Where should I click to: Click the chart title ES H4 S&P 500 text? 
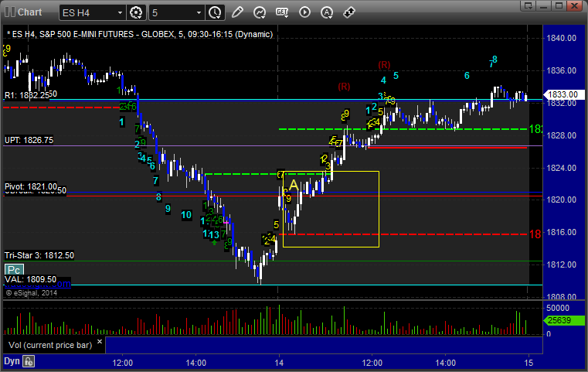coord(140,34)
